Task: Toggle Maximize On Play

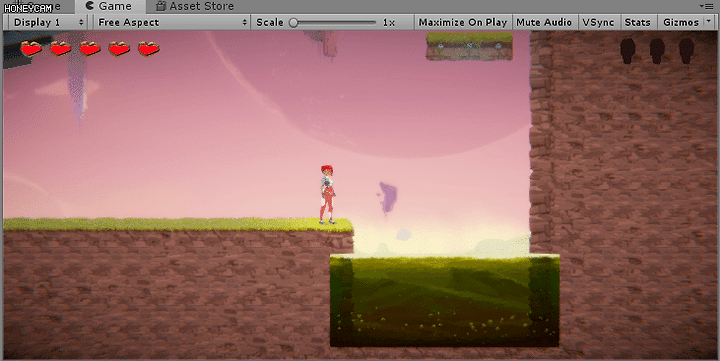Action: click(x=462, y=22)
